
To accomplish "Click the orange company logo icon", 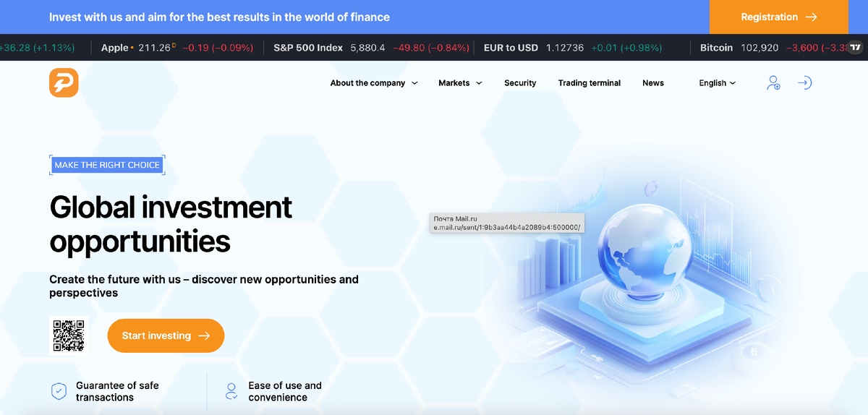I will [x=64, y=82].
